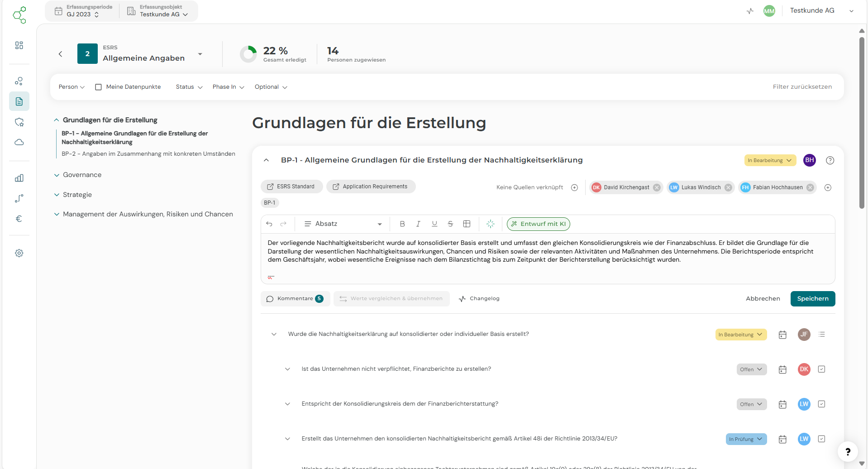Click the Bold formatting icon
The image size is (868, 469).
click(x=402, y=224)
